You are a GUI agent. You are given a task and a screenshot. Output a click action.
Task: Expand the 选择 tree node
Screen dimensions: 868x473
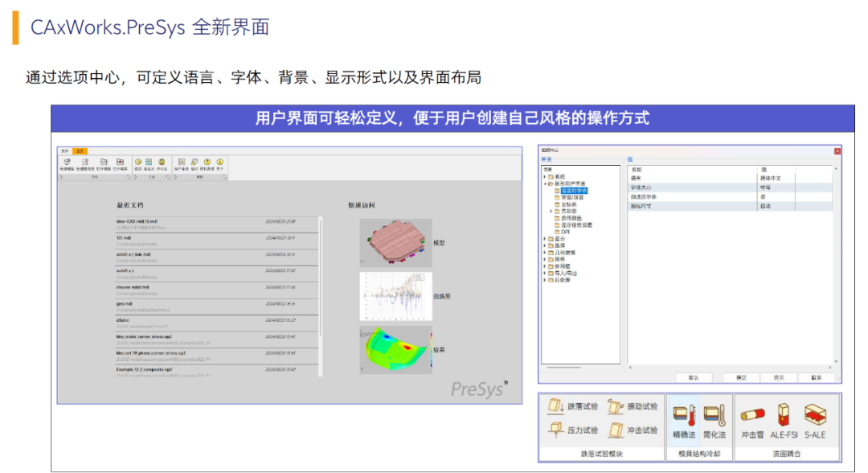click(545, 245)
